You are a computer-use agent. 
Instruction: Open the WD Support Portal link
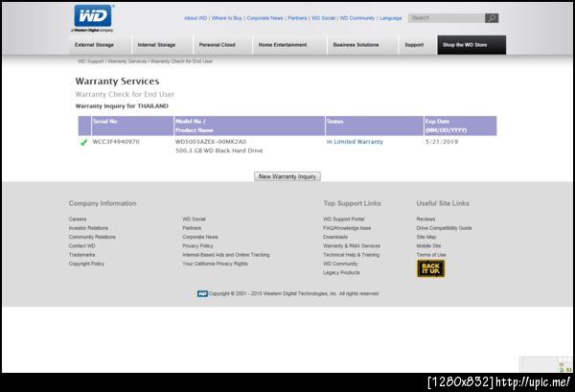[x=344, y=219]
